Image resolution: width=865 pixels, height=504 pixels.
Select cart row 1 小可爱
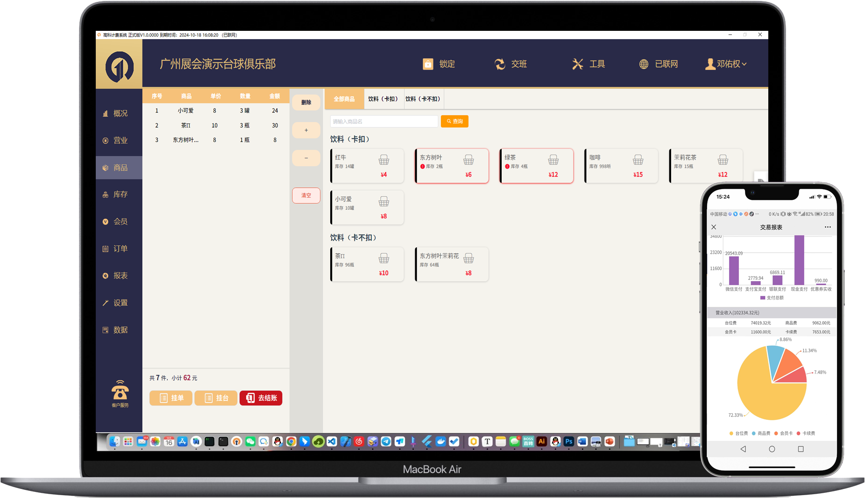[216, 111]
